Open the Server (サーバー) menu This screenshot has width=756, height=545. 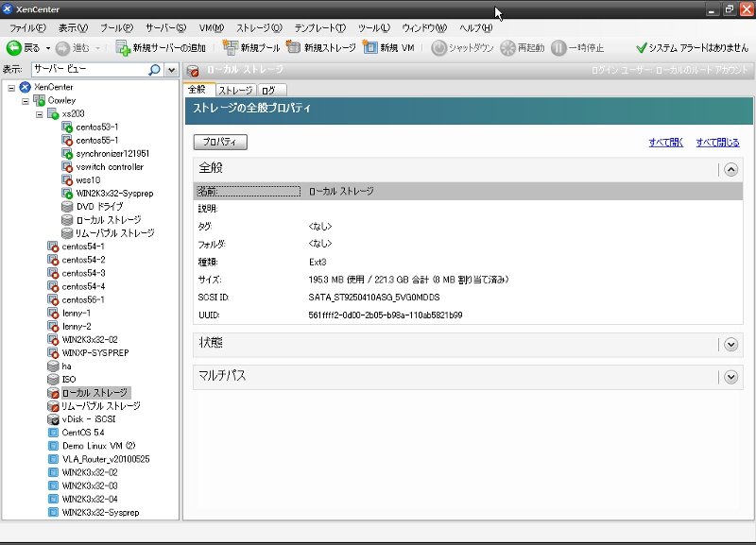point(165,28)
